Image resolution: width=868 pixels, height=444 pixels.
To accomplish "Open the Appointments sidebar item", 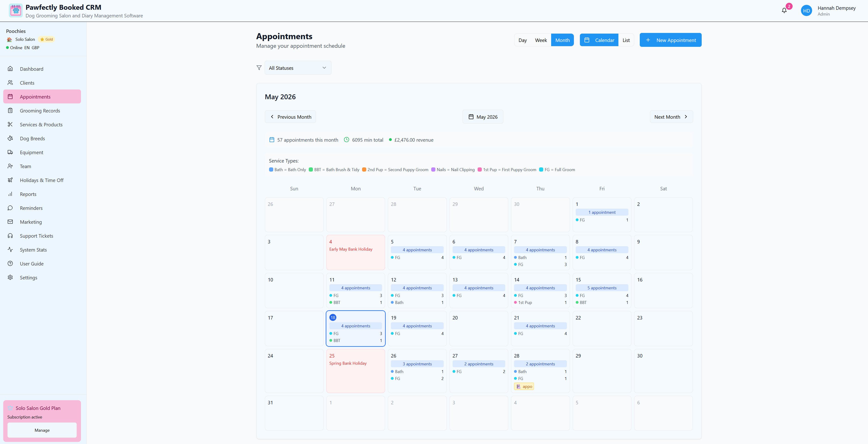I will pyautogui.click(x=42, y=97).
